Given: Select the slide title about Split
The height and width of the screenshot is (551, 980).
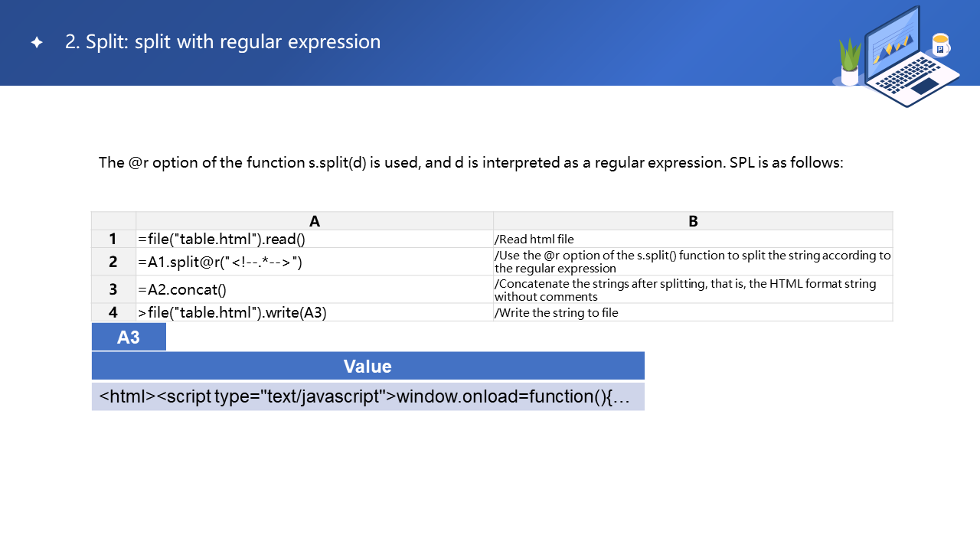Looking at the screenshot, I should click(x=223, y=42).
